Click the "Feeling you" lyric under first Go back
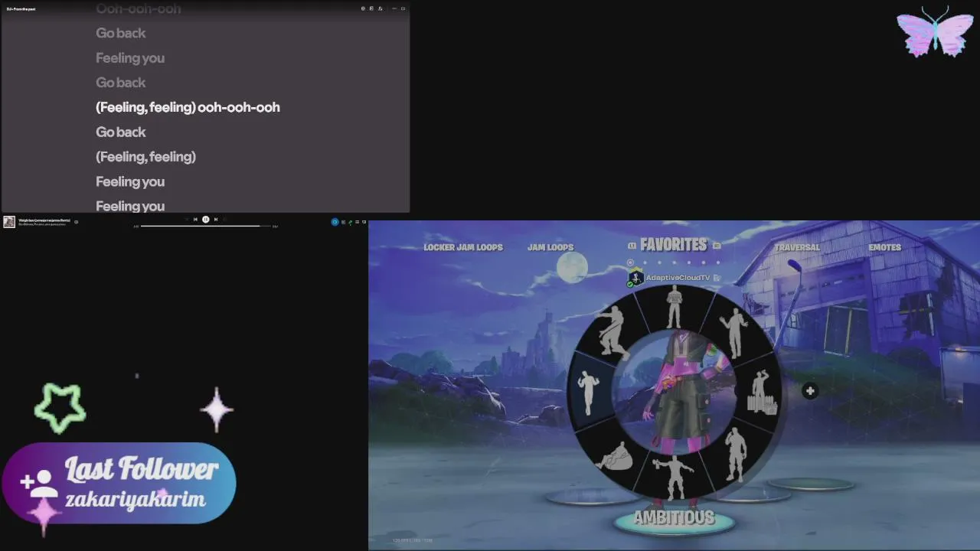This screenshot has height=551, width=980. pyautogui.click(x=130, y=58)
